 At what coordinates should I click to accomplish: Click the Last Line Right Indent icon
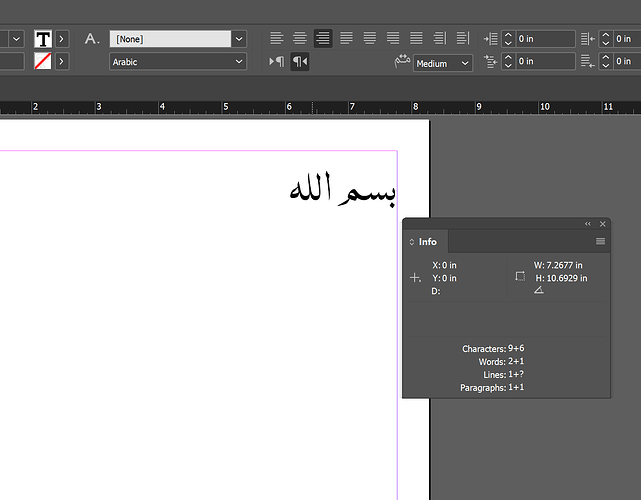click(x=587, y=62)
